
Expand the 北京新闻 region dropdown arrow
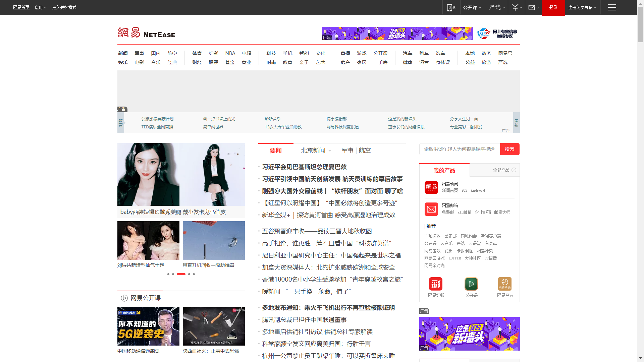pyautogui.click(x=330, y=151)
